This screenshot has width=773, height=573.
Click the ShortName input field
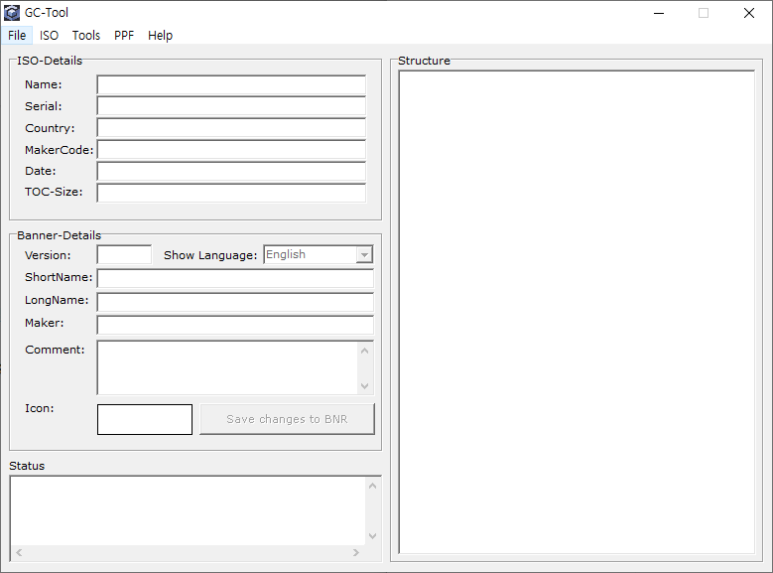[x=235, y=278]
